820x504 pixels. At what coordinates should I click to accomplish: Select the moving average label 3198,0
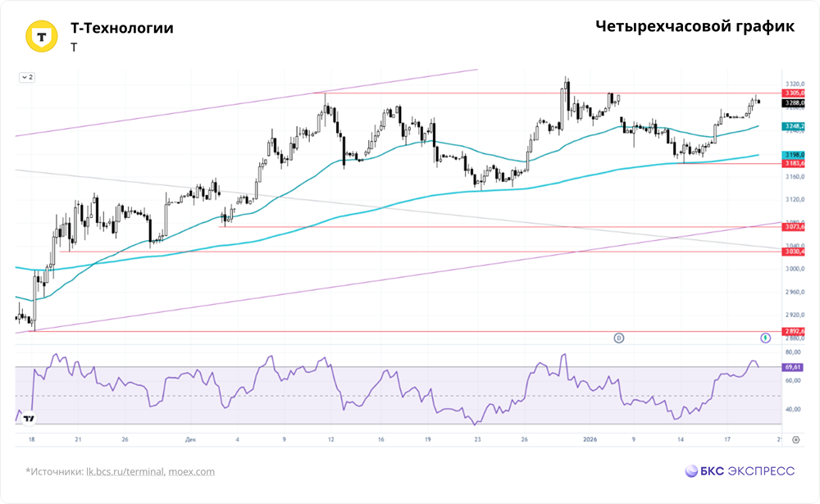pyautogui.click(x=793, y=155)
